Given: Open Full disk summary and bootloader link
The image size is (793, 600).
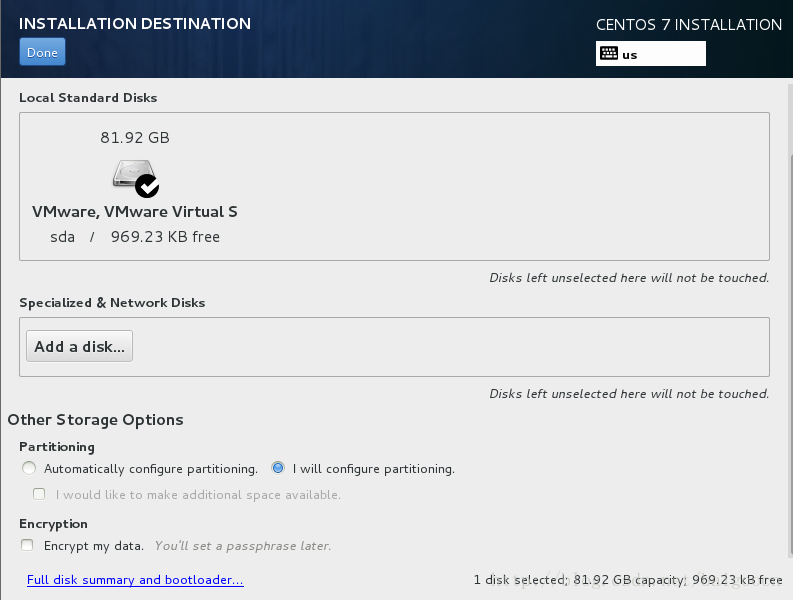Looking at the screenshot, I should pyautogui.click(x=135, y=580).
